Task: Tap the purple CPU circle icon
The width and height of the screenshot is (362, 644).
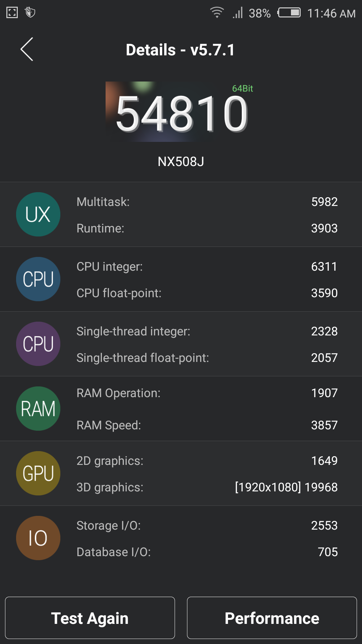Action: pyautogui.click(x=38, y=344)
